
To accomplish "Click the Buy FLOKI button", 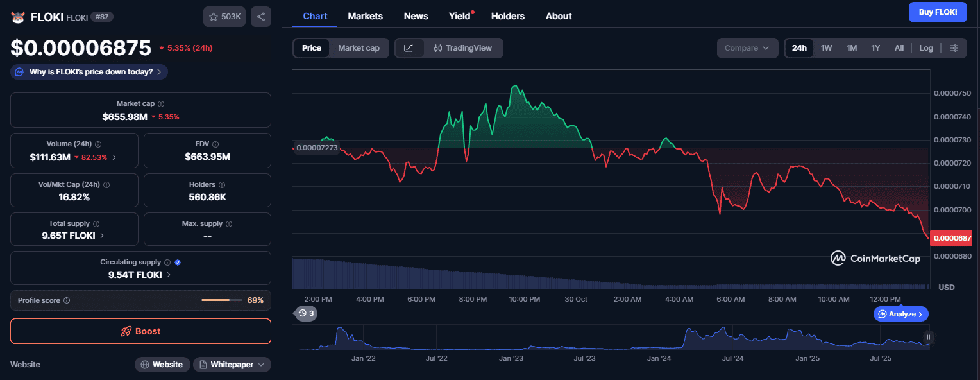I will [937, 12].
